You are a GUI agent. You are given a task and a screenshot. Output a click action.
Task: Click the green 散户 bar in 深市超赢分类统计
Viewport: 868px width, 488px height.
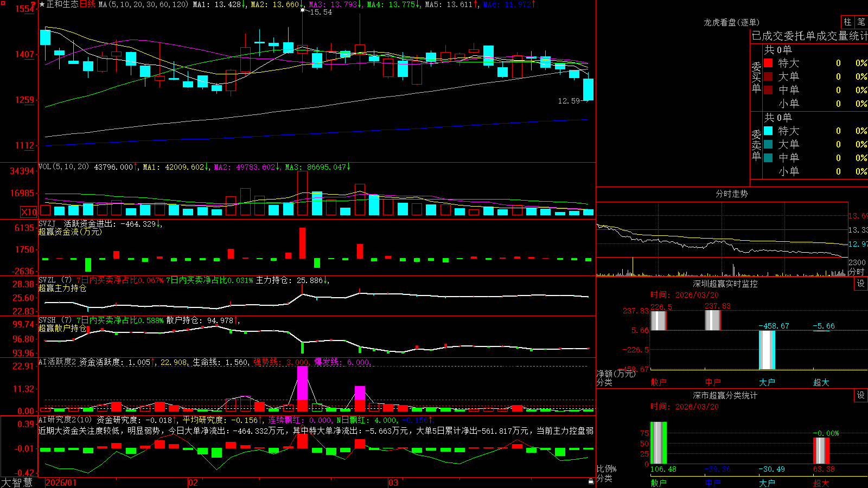point(658,443)
